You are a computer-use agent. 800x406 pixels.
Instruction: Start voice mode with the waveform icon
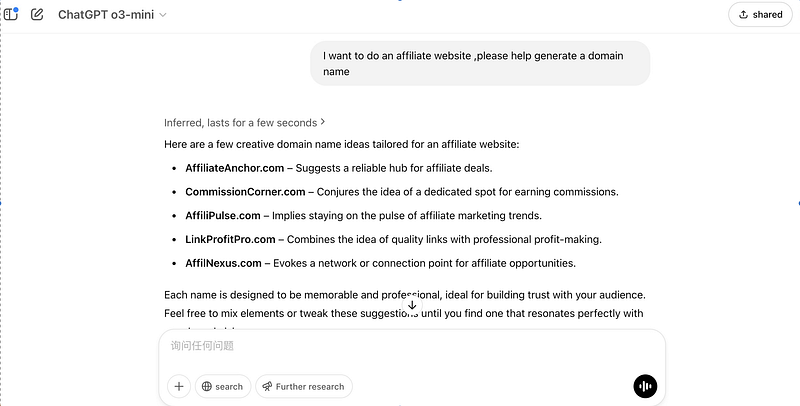(x=645, y=386)
